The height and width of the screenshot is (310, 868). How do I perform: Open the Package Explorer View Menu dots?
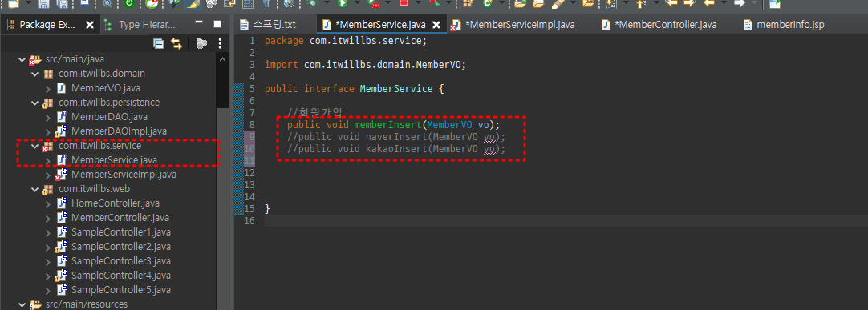(x=221, y=43)
